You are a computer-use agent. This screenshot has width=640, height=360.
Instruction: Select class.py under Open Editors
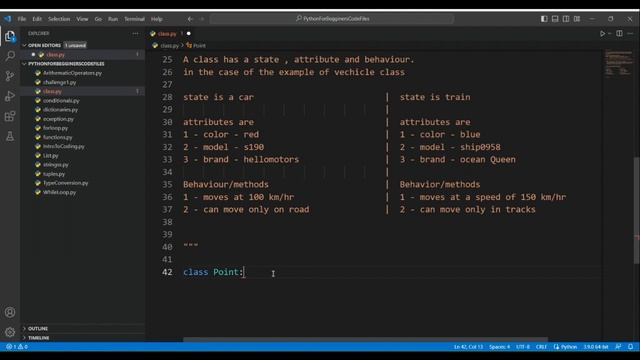pos(56,55)
